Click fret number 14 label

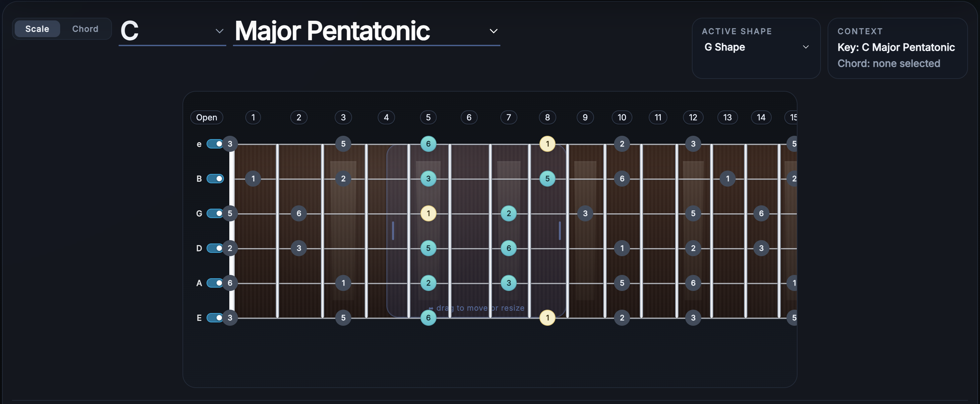tap(761, 117)
